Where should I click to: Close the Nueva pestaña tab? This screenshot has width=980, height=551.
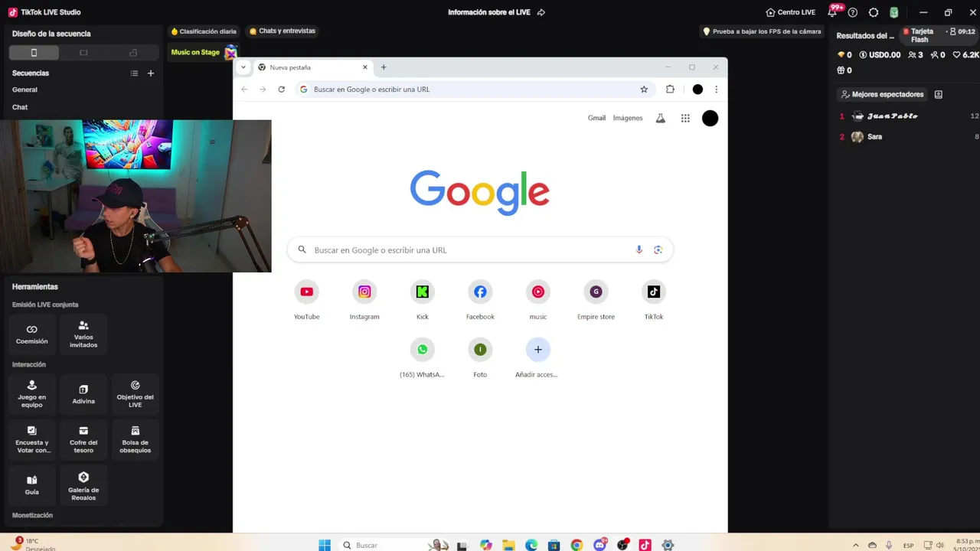coord(365,67)
